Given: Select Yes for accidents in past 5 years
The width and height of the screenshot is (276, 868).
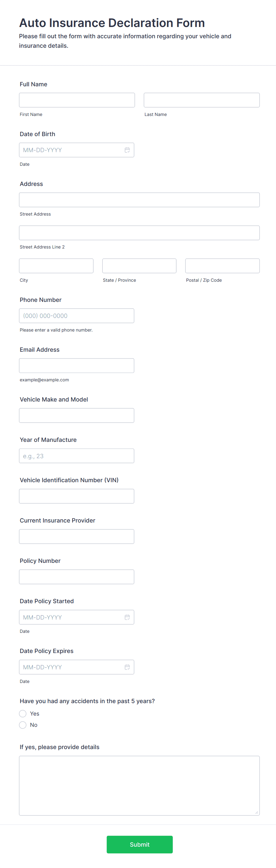Looking at the screenshot, I should 23,714.
